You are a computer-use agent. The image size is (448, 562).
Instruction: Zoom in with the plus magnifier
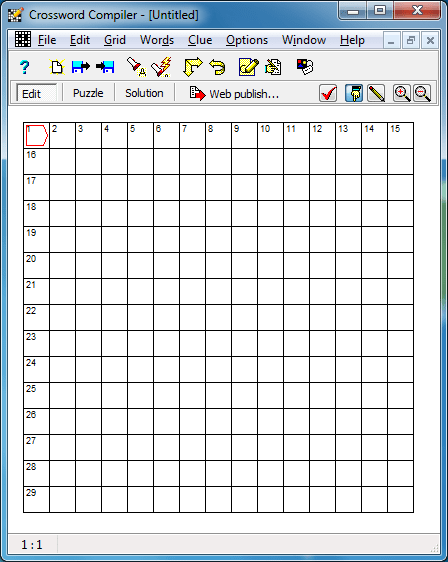[401, 94]
